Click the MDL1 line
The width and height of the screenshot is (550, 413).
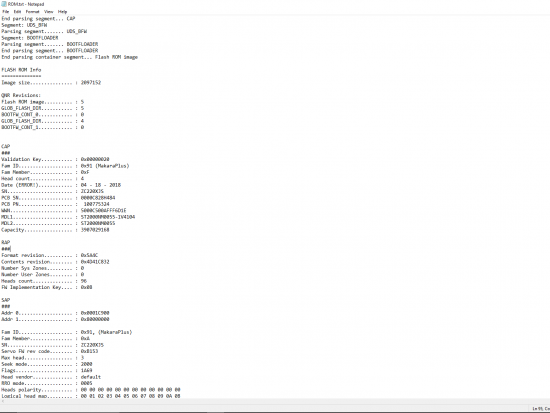click(68, 217)
